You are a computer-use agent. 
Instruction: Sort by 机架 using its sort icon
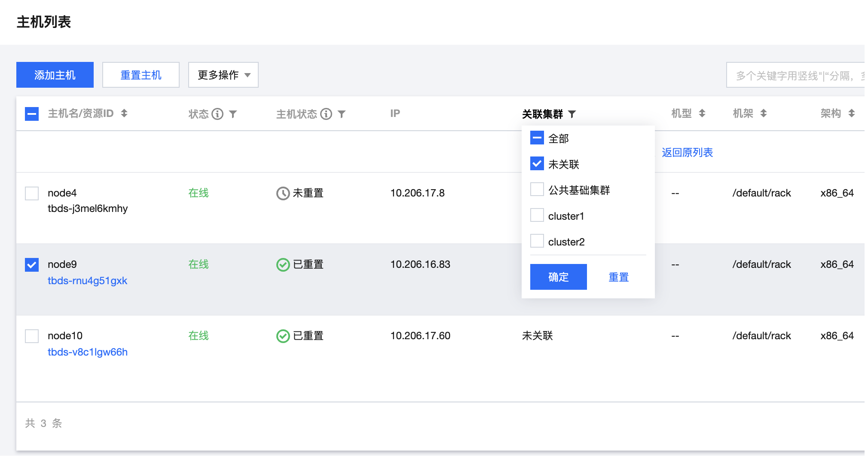tap(764, 113)
